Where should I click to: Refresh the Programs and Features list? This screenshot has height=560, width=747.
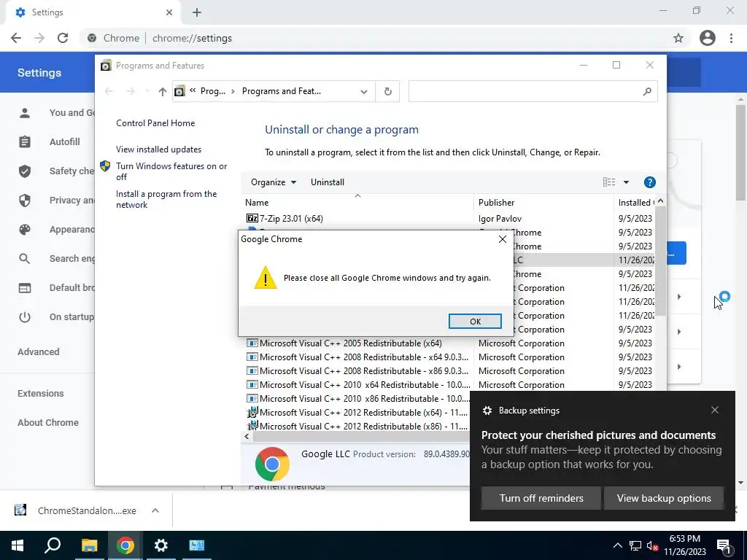[388, 91]
